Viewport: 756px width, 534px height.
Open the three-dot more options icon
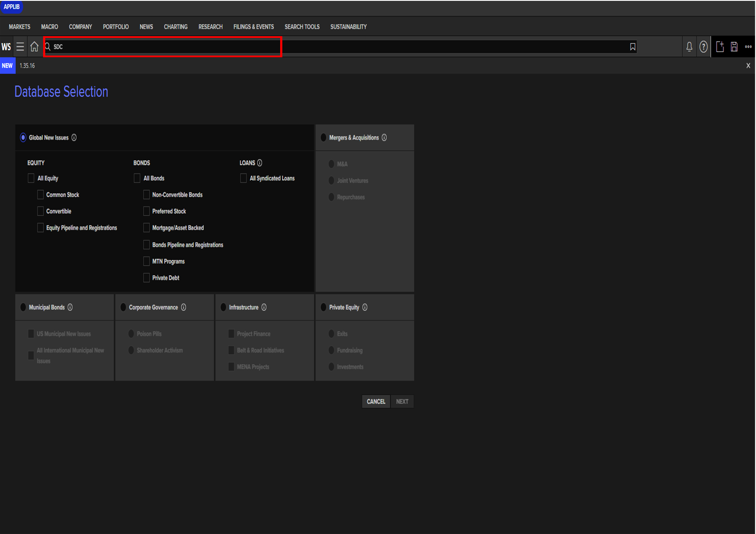748,47
